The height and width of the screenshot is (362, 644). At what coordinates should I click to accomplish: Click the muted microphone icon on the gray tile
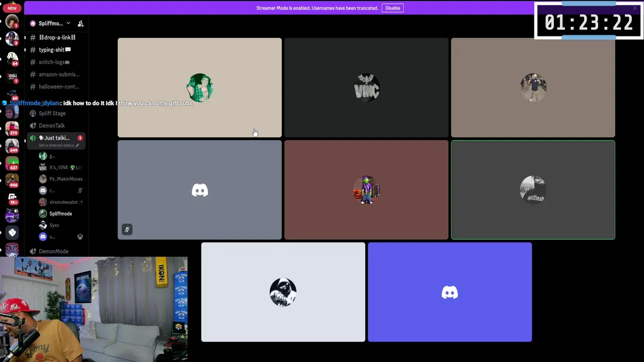(127, 230)
